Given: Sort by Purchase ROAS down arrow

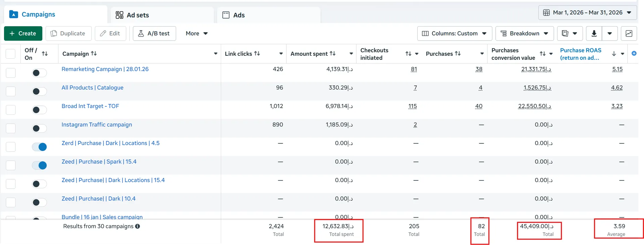Looking at the screenshot, I should [614, 54].
